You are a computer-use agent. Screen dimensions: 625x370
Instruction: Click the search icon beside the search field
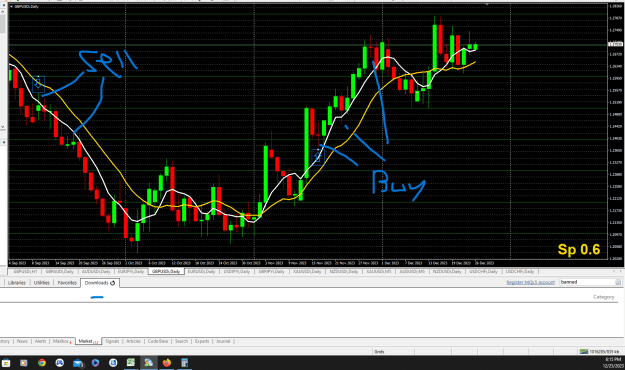pos(618,282)
